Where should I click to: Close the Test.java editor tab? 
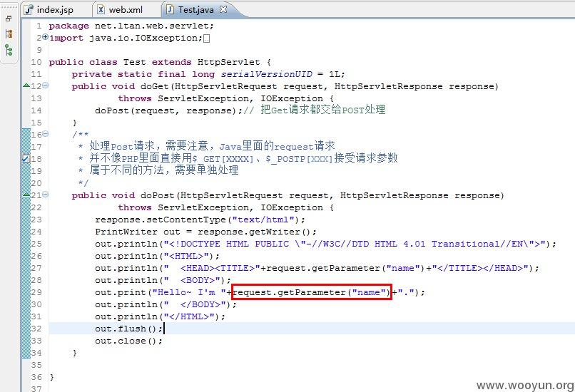[x=223, y=9]
